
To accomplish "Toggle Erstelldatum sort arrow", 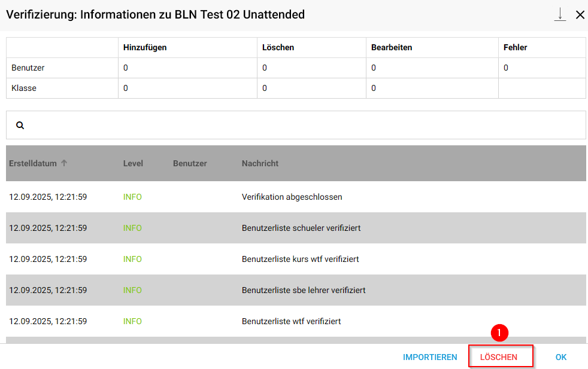I will [x=64, y=163].
